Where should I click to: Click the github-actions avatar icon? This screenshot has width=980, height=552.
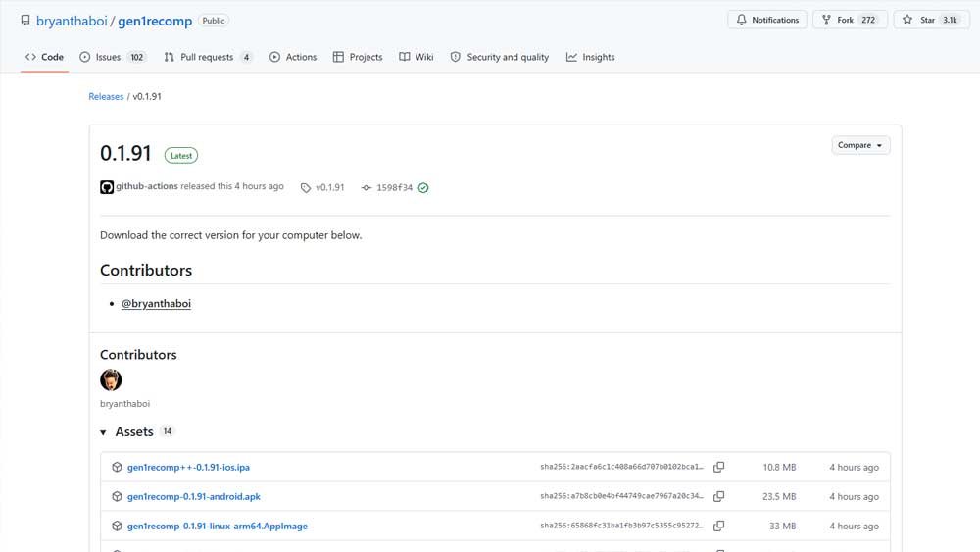(x=107, y=187)
